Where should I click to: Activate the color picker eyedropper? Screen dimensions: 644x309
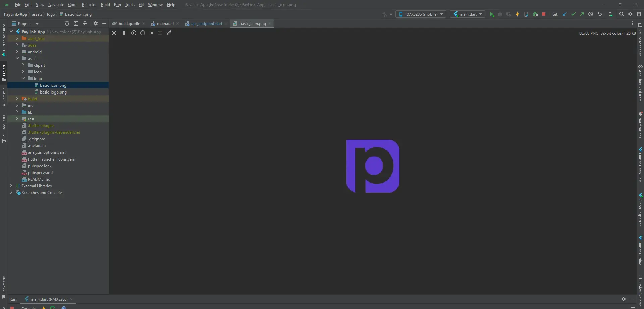(x=169, y=33)
